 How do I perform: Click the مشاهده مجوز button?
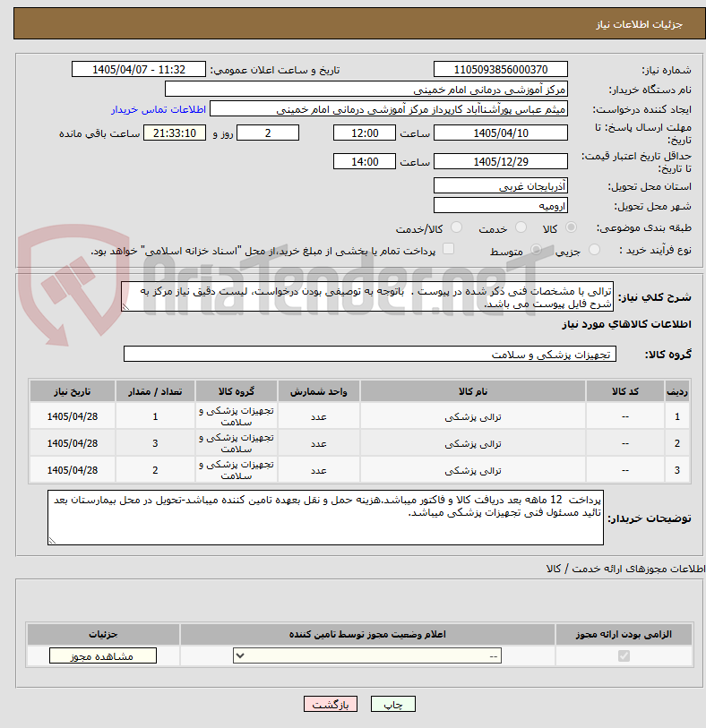point(103,656)
